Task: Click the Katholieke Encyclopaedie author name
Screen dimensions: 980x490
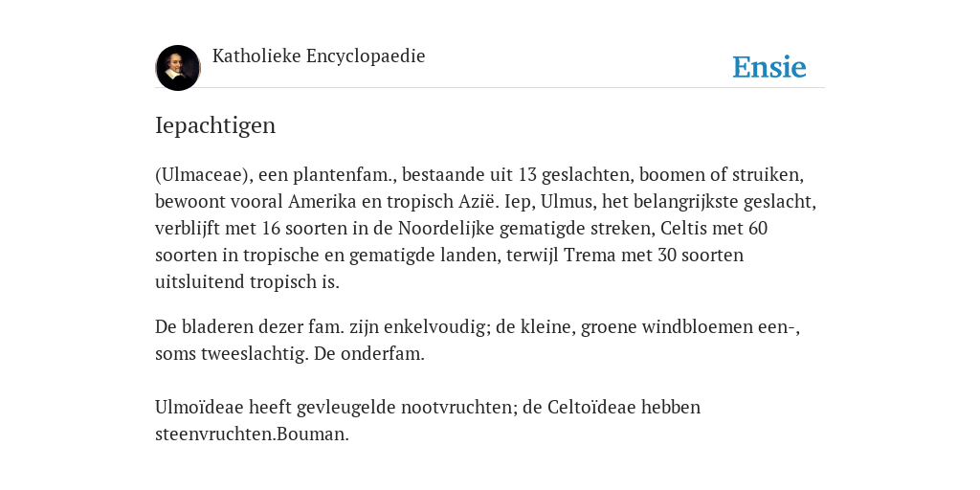Action: pyautogui.click(x=319, y=56)
